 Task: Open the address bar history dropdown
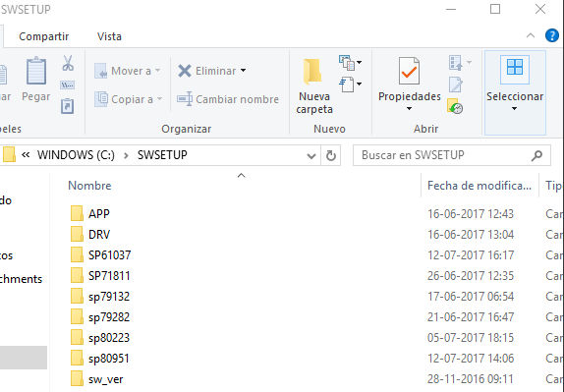311,156
